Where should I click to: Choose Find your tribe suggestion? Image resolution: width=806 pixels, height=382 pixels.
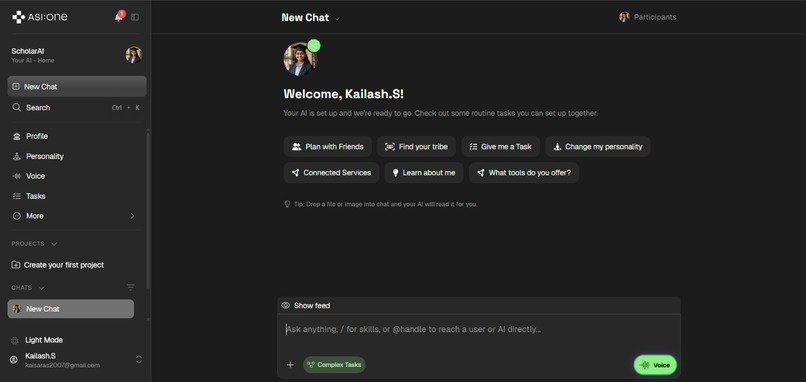click(416, 147)
